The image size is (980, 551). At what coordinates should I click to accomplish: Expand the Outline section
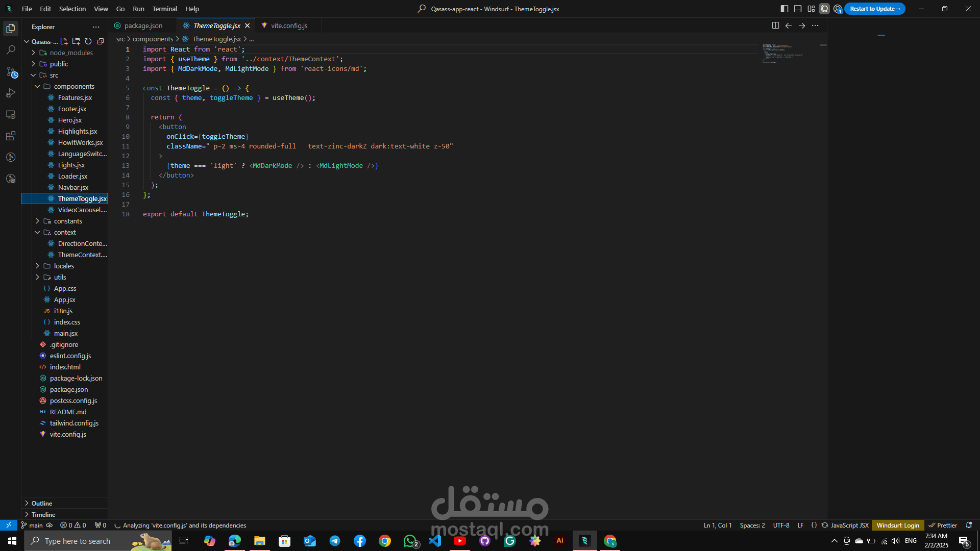(x=42, y=503)
